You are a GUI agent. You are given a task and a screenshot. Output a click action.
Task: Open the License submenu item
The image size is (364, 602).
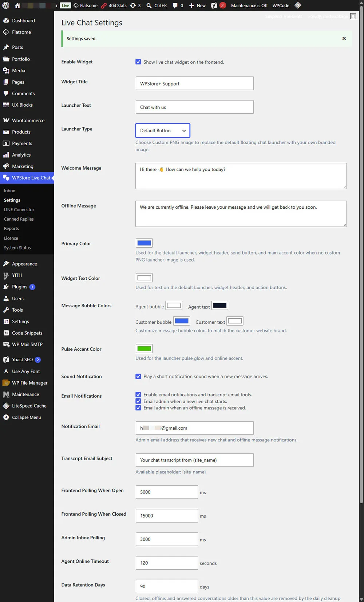pos(11,238)
